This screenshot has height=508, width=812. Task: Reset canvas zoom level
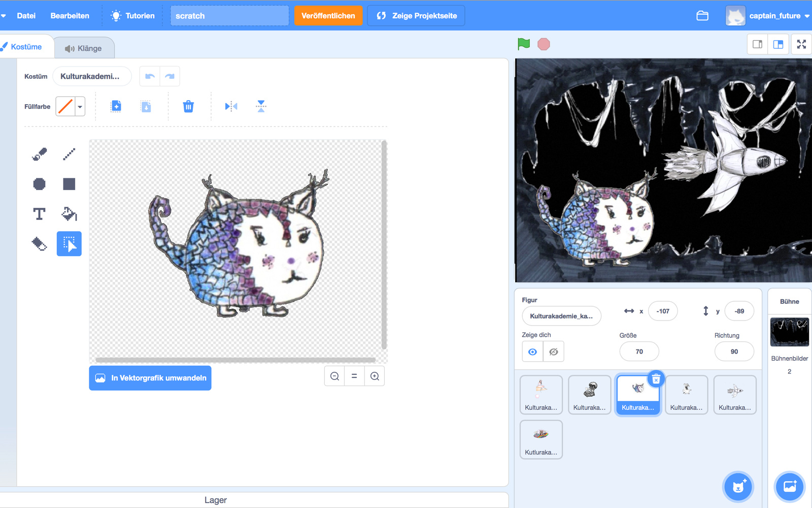354,376
